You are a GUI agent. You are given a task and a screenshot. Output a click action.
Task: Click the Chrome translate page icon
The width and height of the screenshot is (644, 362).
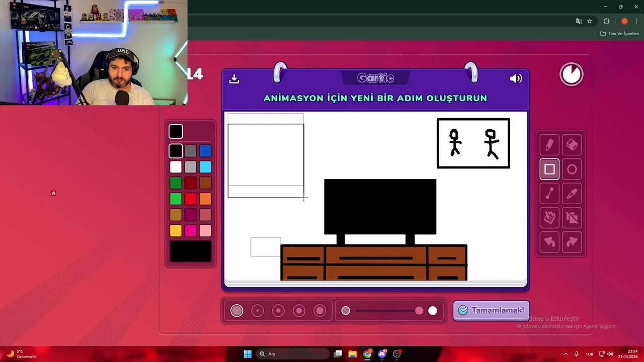[579, 21]
